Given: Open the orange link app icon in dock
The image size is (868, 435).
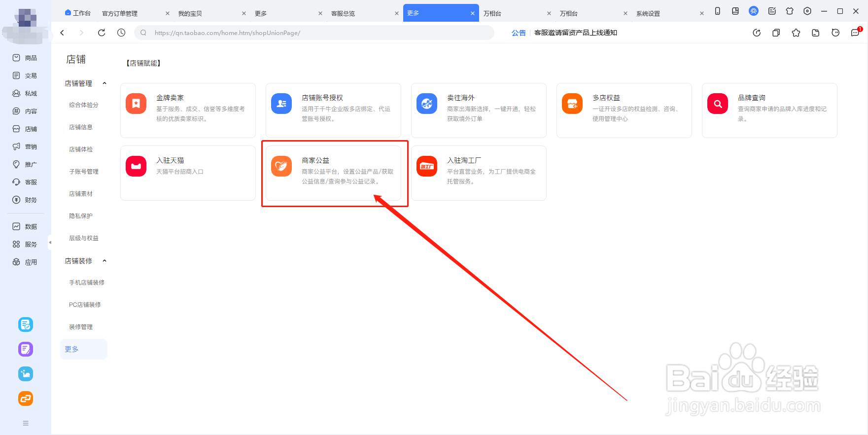Looking at the screenshot, I should pos(26,399).
